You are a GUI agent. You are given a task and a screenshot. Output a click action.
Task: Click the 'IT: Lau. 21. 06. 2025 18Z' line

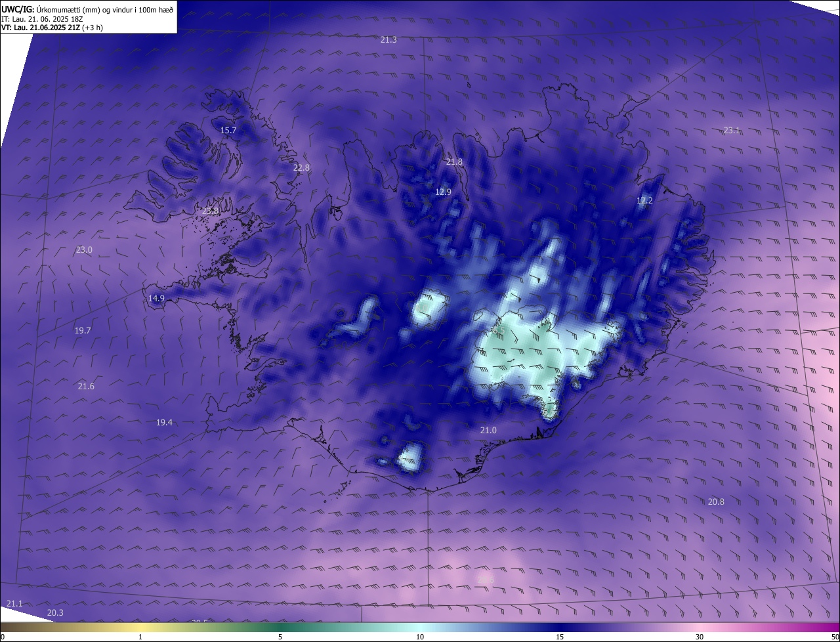(x=42, y=19)
